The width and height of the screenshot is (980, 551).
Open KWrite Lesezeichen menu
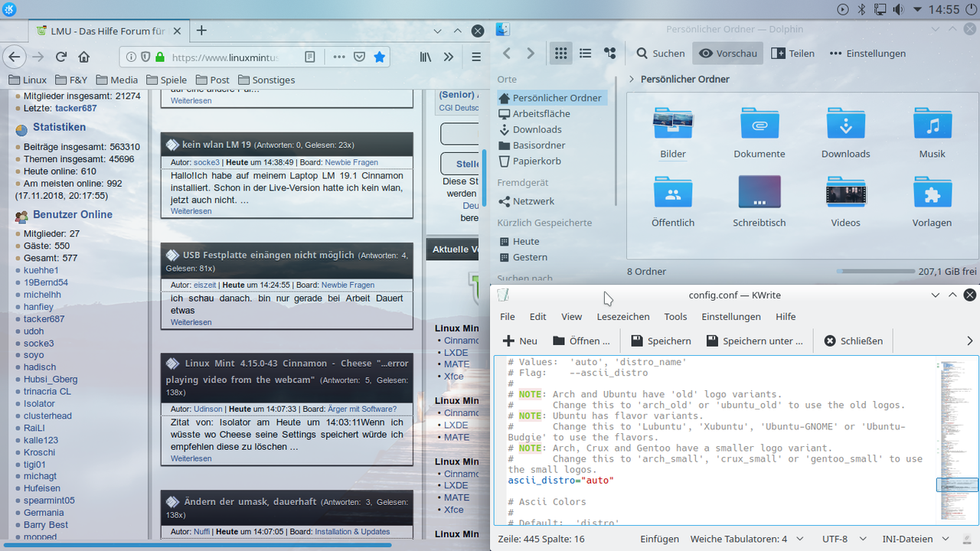[623, 317]
